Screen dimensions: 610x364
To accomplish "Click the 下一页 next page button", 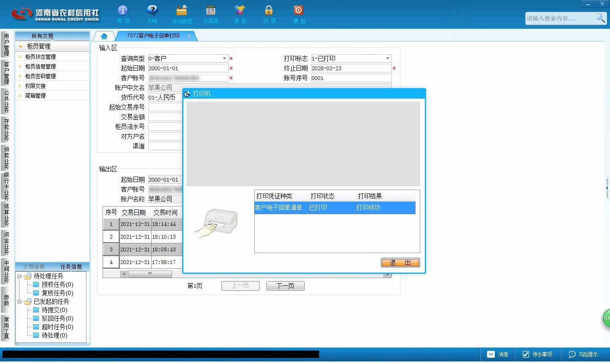I will [x=286, y=286].
